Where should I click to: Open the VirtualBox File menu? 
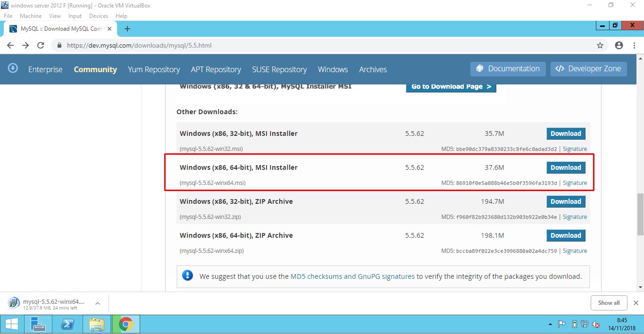point(8,16)
